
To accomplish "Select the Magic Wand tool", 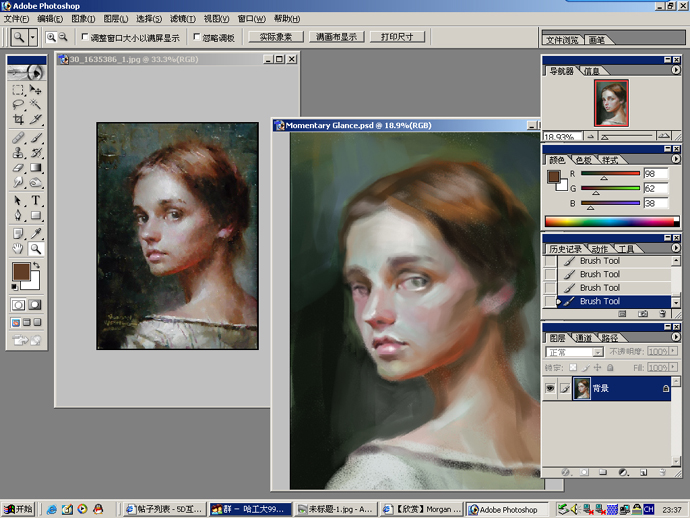I will 35,104.
